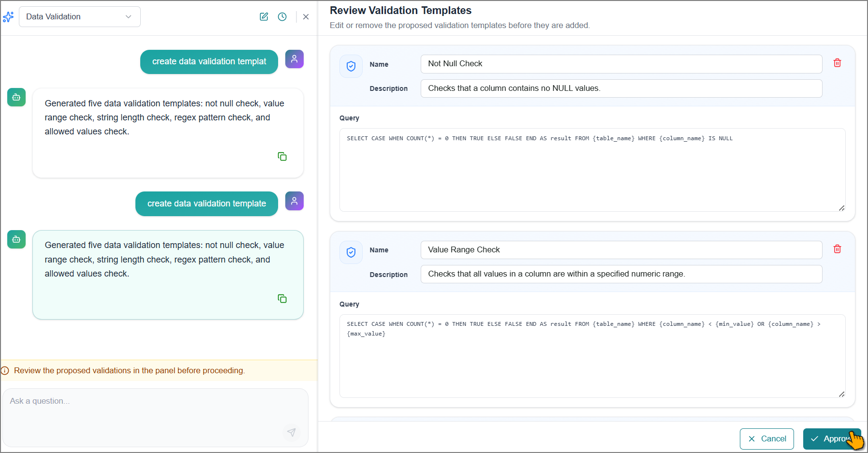Screen dimensions: 868x453
Task: Edit the Value Range Check description field
Action: 621,274
